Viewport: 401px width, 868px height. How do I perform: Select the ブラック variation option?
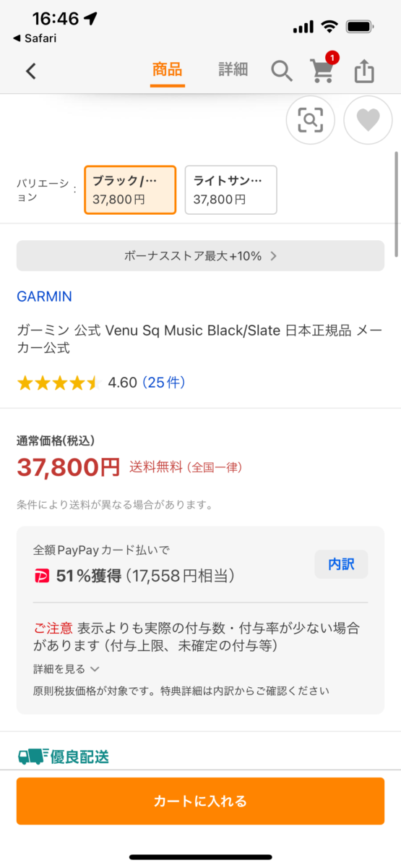[130, 190]
